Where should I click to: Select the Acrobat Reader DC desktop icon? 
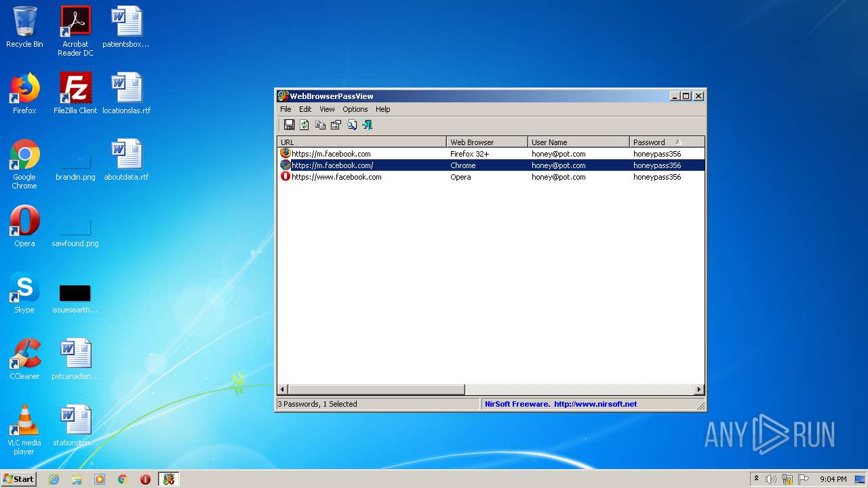(75, 31)
